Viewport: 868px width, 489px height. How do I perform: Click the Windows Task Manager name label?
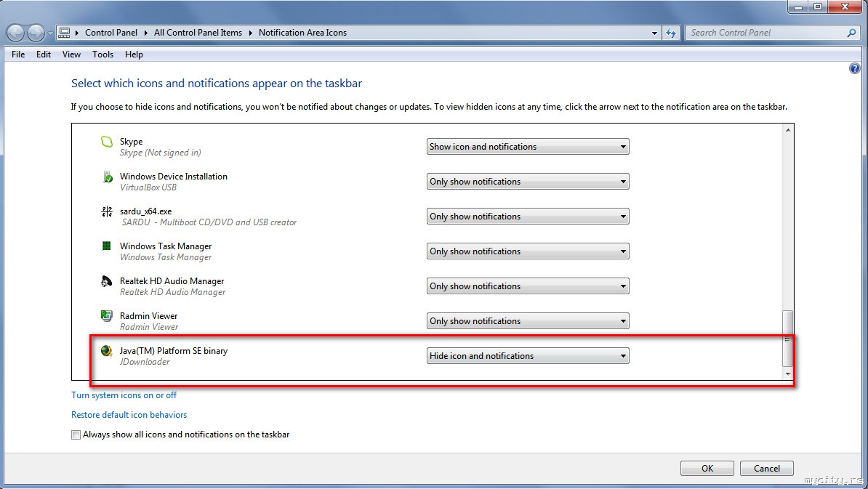(166, 246)
